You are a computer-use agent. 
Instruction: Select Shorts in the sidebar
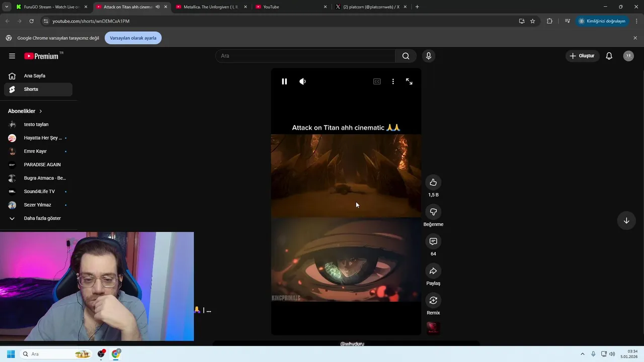38,89
